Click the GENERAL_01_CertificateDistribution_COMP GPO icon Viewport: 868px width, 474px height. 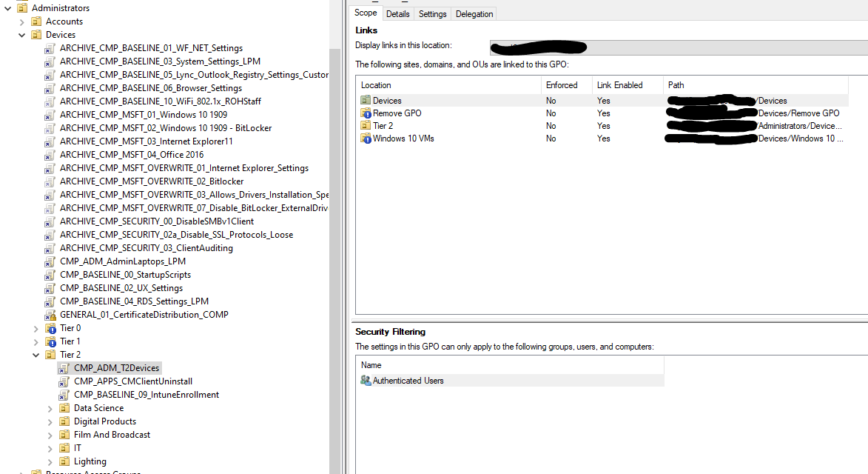(x=50, y=315)
